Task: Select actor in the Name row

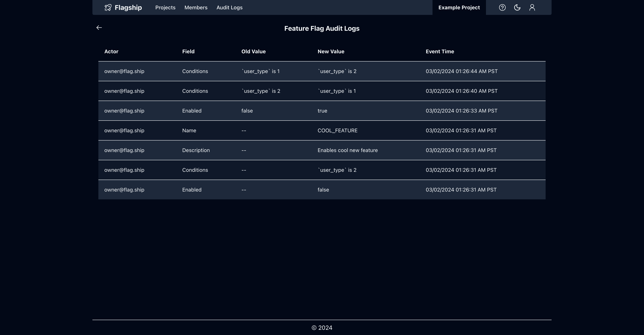Action: 124,130
